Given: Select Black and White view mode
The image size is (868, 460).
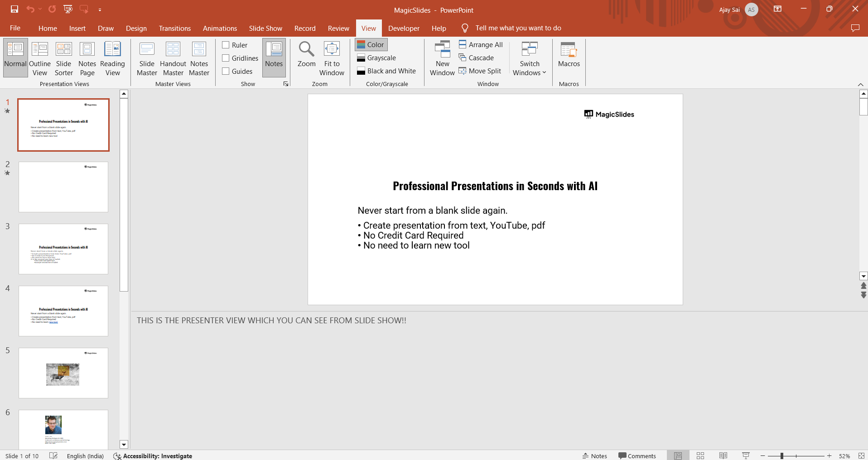Looking at the screenshot, I should click(386, 71).
